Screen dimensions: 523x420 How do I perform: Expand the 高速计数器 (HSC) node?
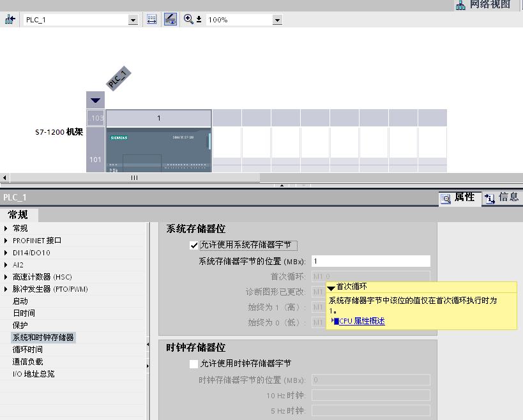point(6,276)
